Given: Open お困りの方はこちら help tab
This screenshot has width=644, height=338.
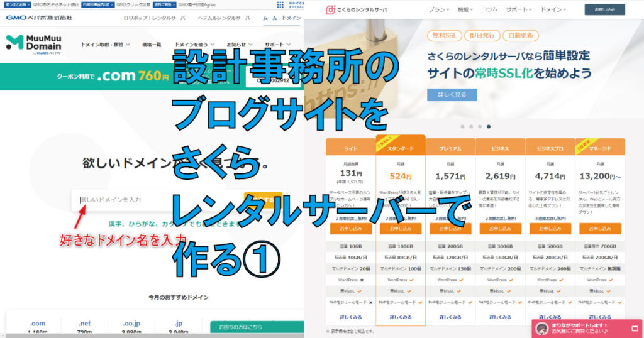Looking at the screenshot, I should point(257,327).
